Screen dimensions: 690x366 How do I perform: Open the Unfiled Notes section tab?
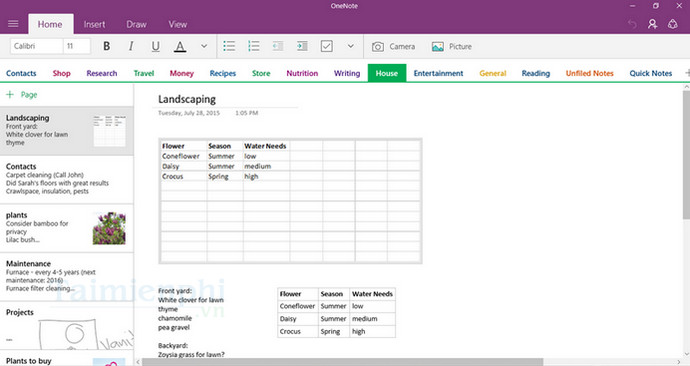click(x=590, y=73)
